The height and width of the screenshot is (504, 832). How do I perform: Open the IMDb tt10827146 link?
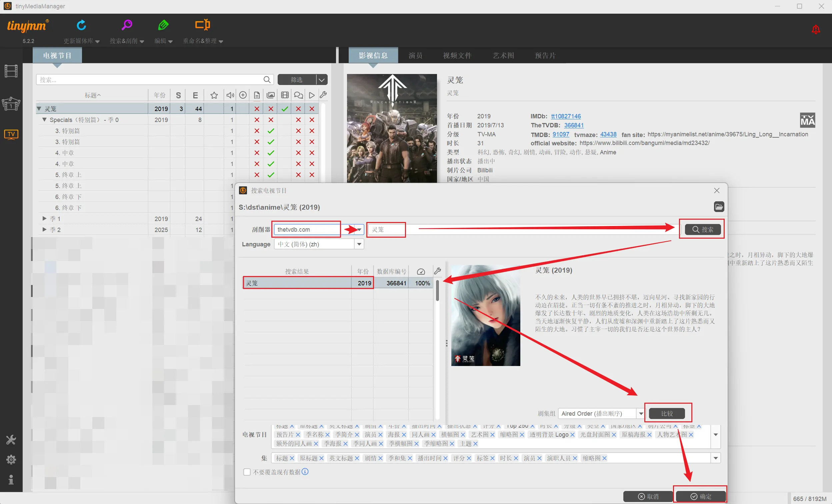[x=566, y=116]
